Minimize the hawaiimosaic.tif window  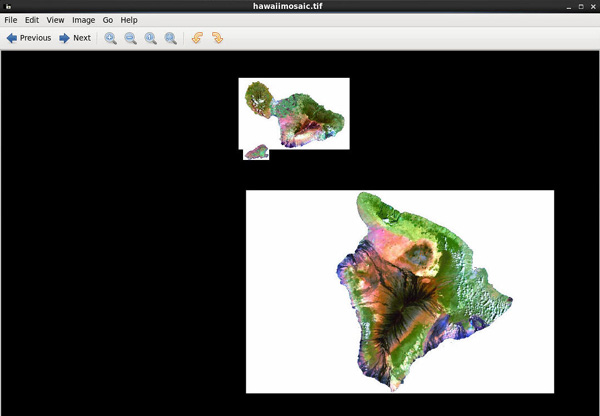569,7
